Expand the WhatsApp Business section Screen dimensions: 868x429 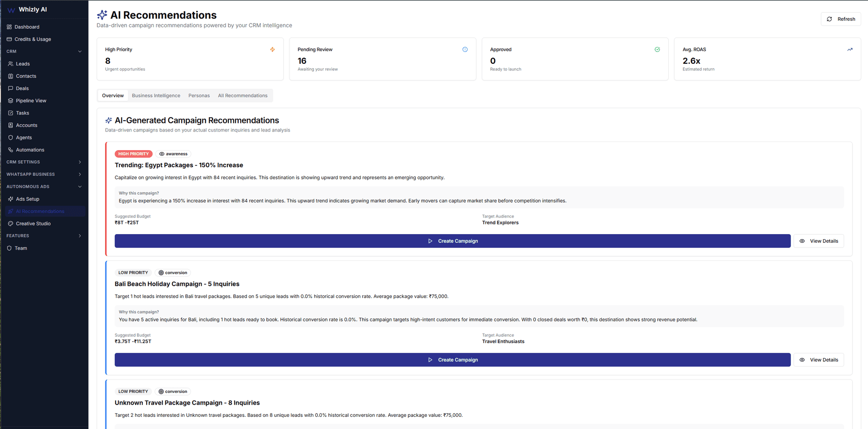pyautogui.click(x=80, y=174)
